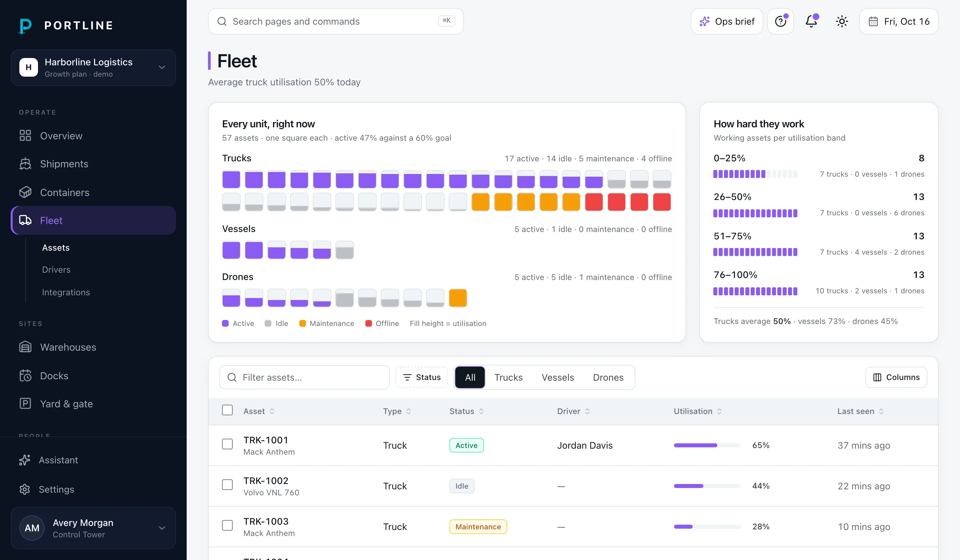
Task: Click the search magnifier icon in top bar
Action: point(222,21)
